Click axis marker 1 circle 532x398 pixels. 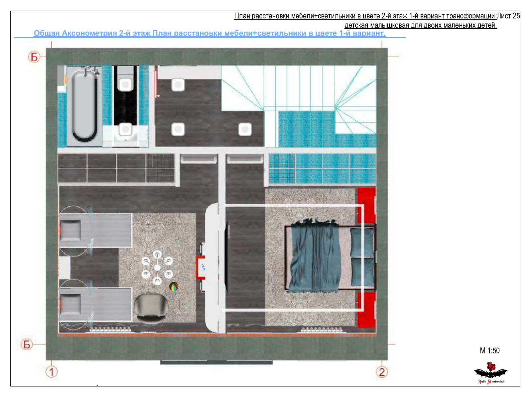tap(52, 372)
